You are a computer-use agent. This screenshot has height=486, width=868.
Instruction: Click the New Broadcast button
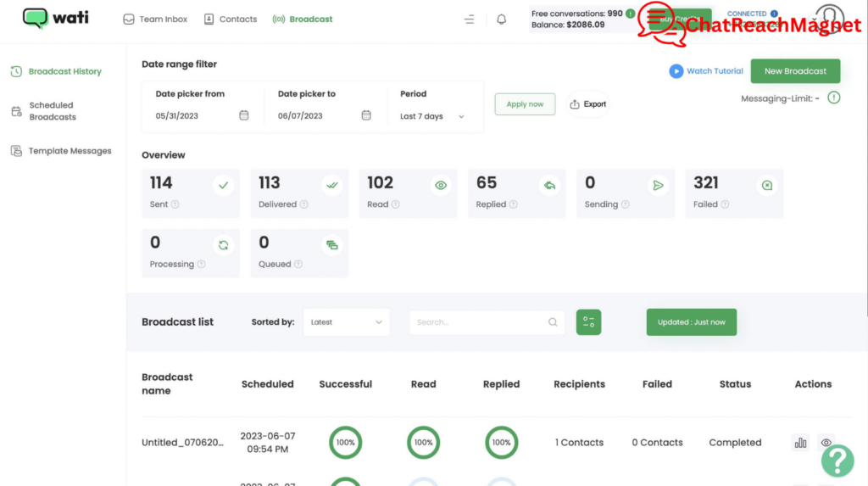point(794,71)
